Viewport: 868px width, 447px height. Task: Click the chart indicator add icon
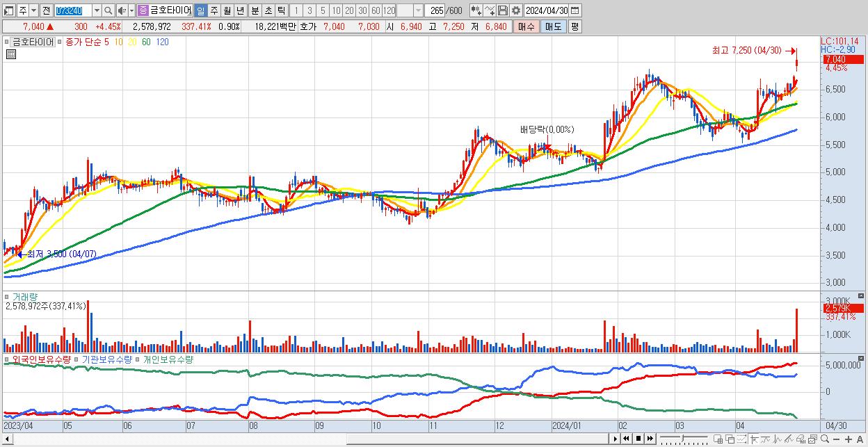click(476, 10)
